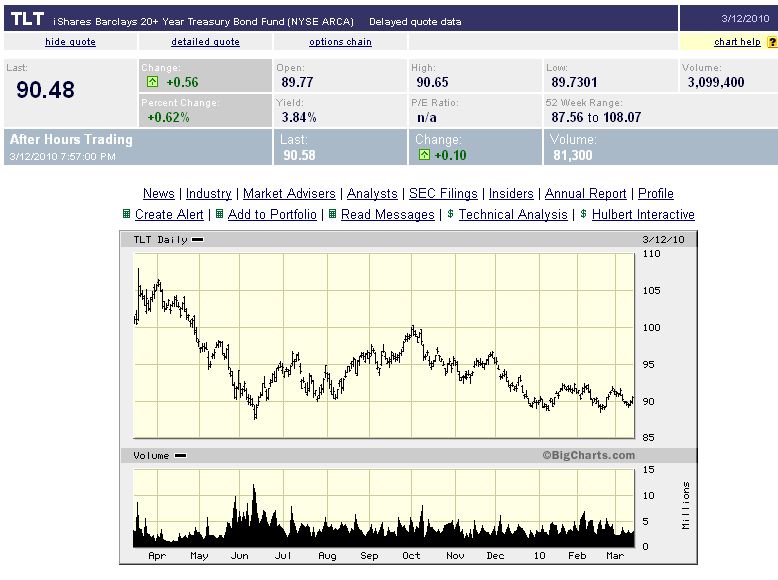Click the hide quote link

pos(70,42)
